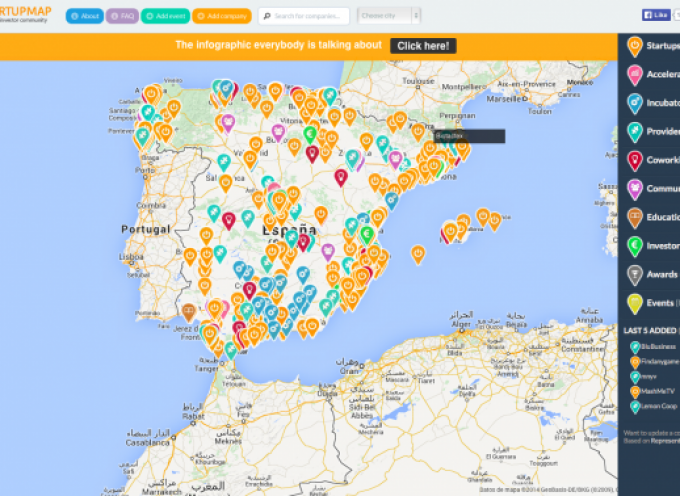
Task: Open the FAQ page button
Action: 122,16
